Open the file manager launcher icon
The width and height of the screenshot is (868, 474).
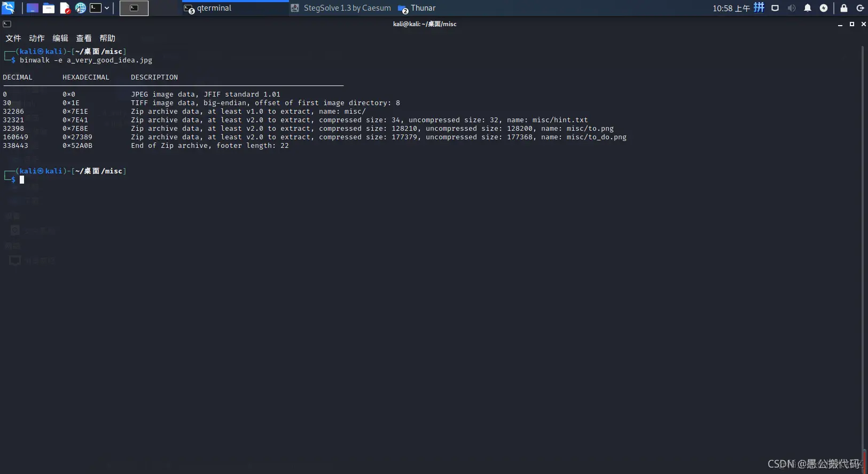click(49, 8)
